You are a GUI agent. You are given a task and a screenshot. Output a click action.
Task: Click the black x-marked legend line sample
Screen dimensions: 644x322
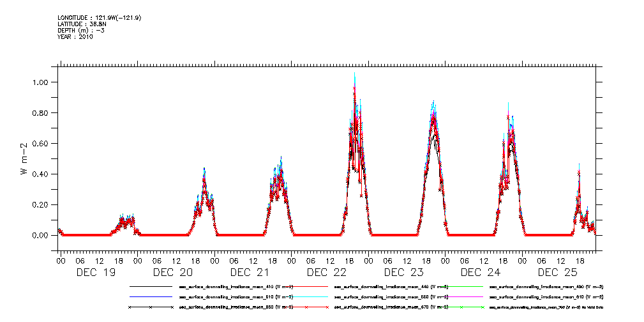point(151,307)
